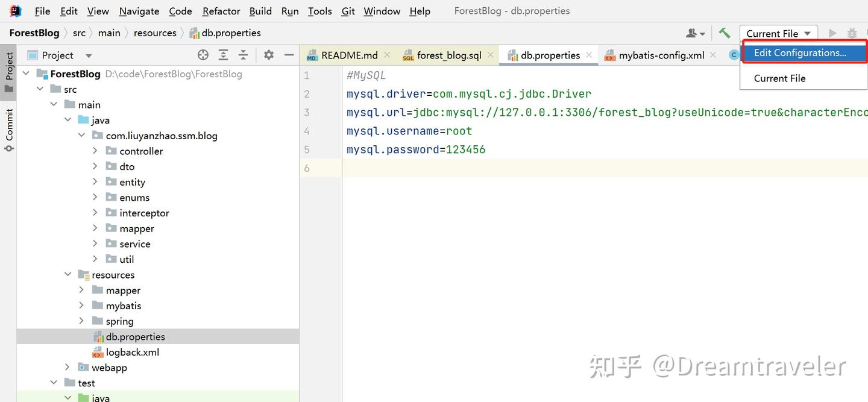The height and width of the screenshot is (402, 868).
Task: Open the user account icon menu
Action: tap(695, 33)
